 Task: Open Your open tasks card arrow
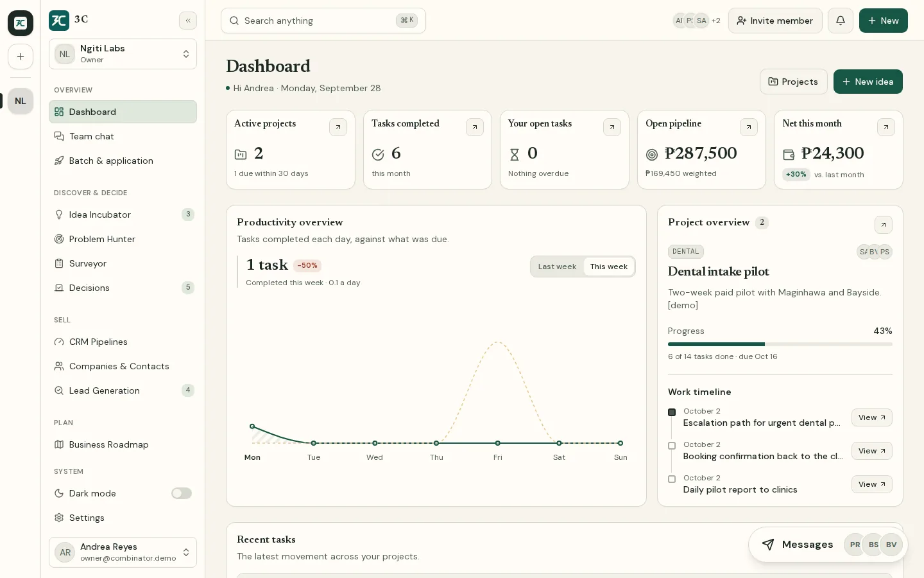click(612, 127)
